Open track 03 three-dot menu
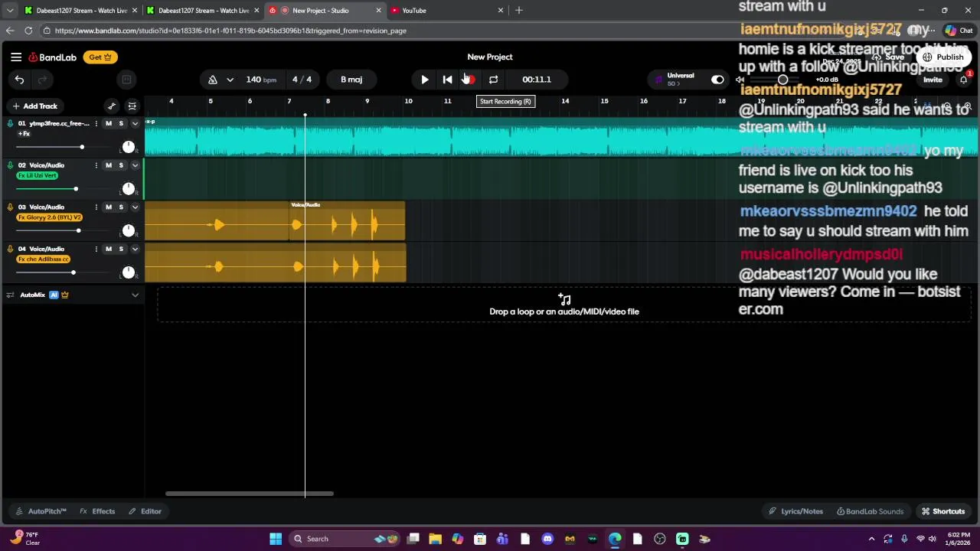Viewport: 980px width, 551px height. 96,207
